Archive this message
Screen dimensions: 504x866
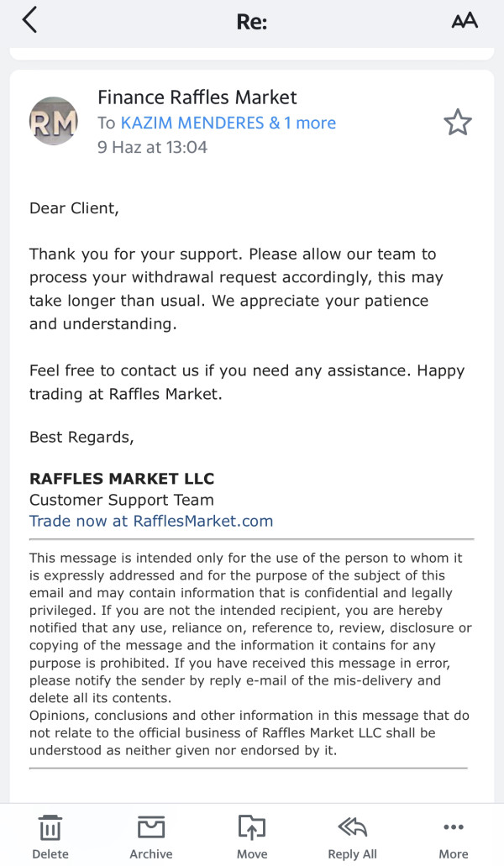point(151,836)
